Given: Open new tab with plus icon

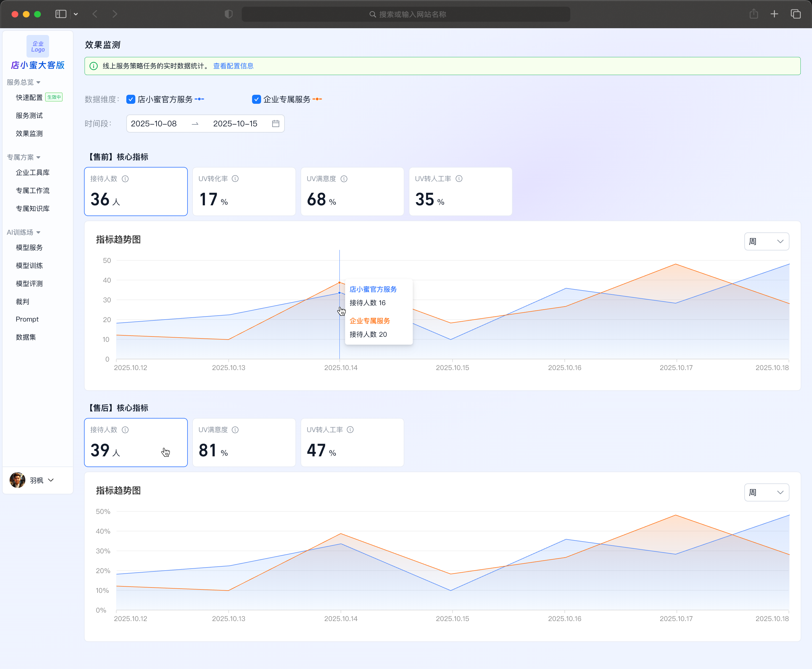Looking at the screenshot, I should coord(774,14).
